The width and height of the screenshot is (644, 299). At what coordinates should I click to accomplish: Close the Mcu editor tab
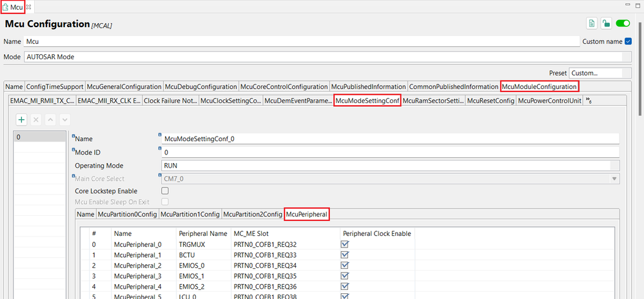pos(29,7)
